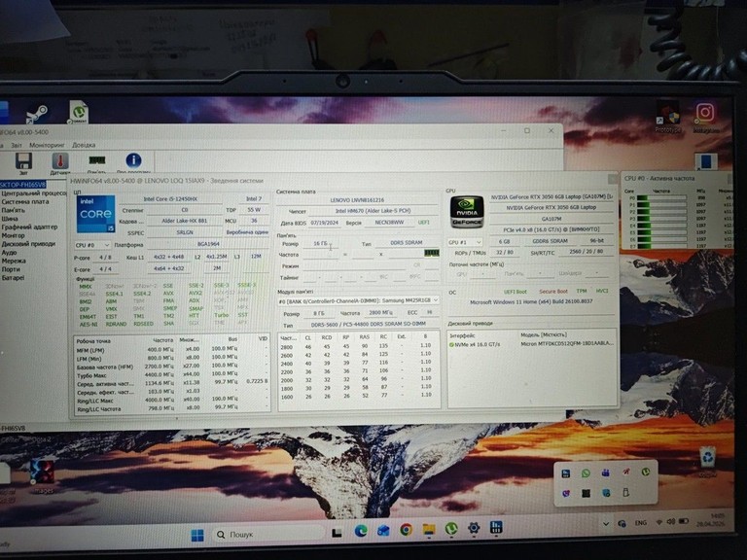
Task: Click the save report floppy disk icon
Action: 23,161
